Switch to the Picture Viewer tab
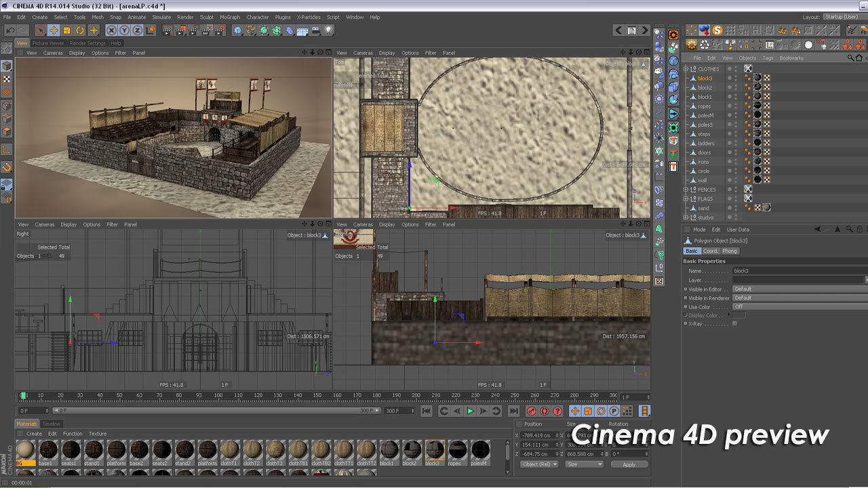The image size is (868, 488). pos(48,43)
